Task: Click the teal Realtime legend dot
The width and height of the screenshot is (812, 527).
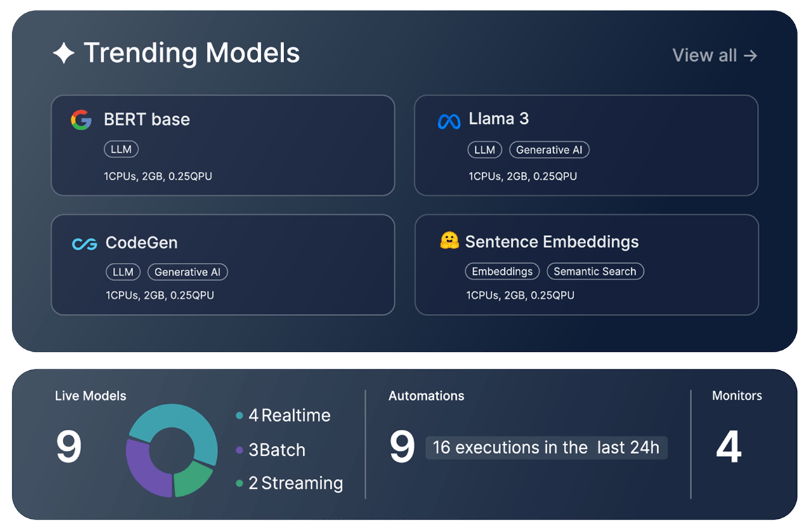Action: tap(239, 416)
